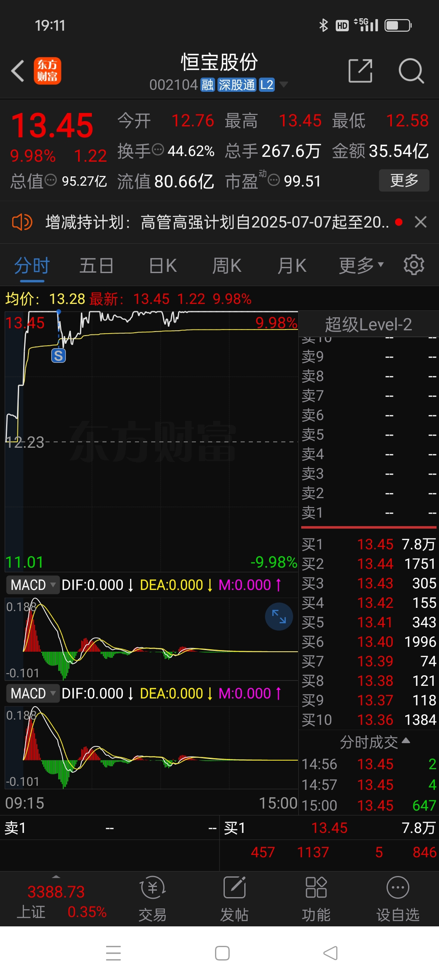The width and height of the screenshot is (439, 980).
Task: Tap the 14:56 trade row
Action: click(x=369, y=764)
